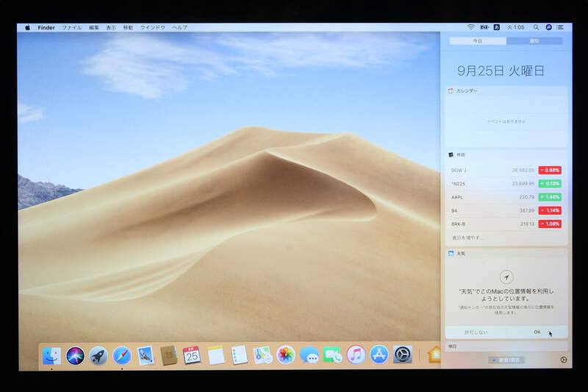The height and width of the screenshot is (392, 588).
Task: Select the DOW J stock row name
Action: coord(459,171)
